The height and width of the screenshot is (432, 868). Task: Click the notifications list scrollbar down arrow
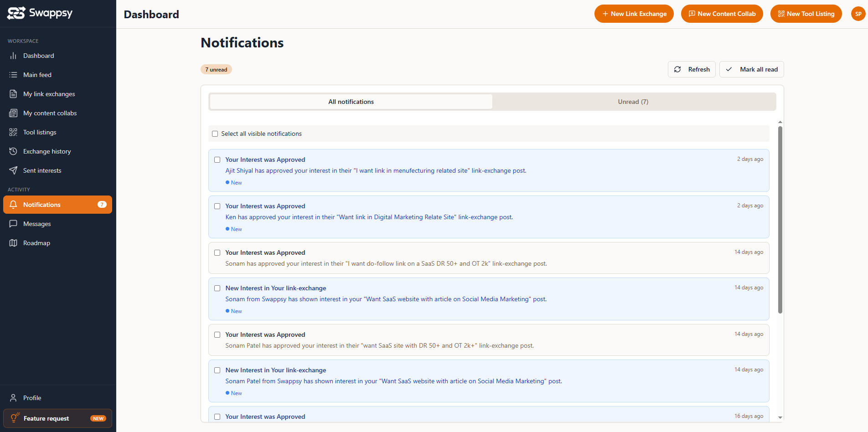780,417
